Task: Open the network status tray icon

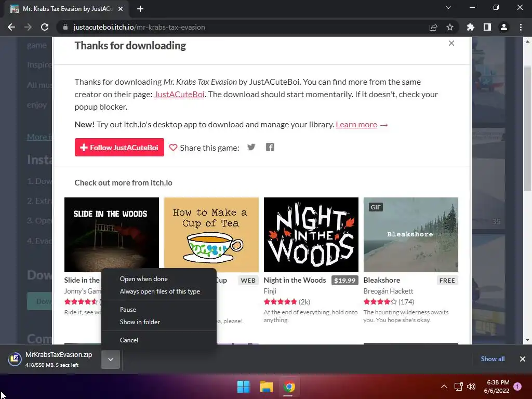Action: (458, 387)
